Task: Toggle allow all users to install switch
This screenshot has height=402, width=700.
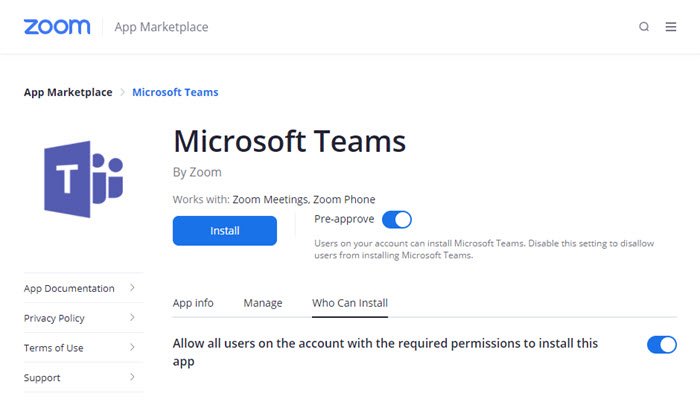Action: click(x=662, y=345)
